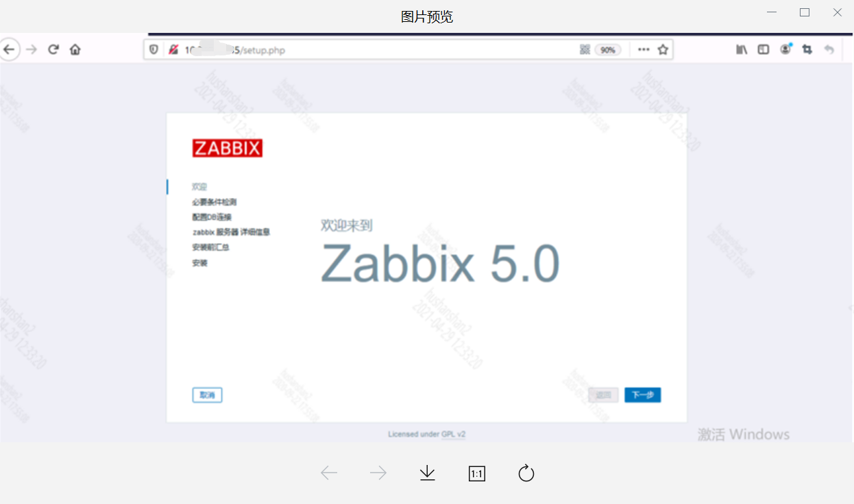
Task: Go to previous image in viewer
Action: coord(329,473)
